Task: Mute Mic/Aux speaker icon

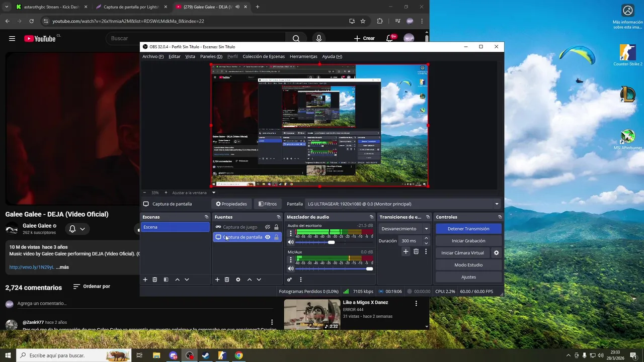Action: (x=290, y=268)
